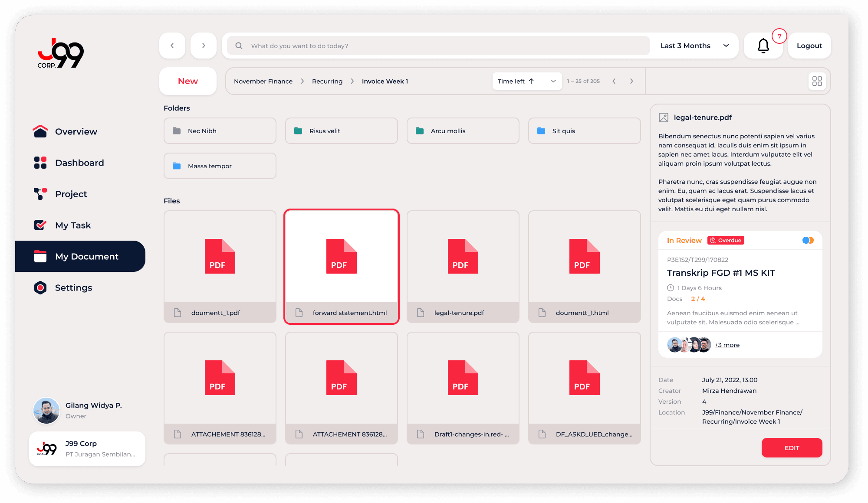Go to next page of 205 results
The height and width of the screenshot is (503, 868).
coord(631,81)
